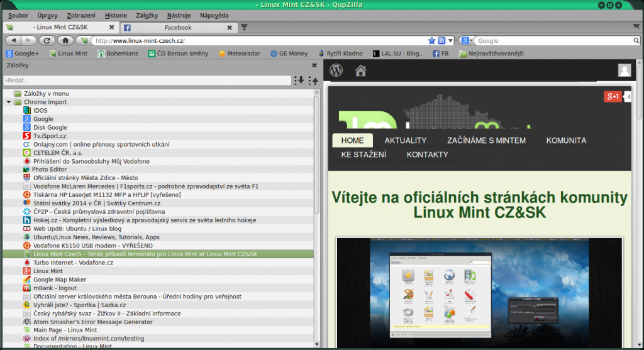
Task: Open the AKTUALITY page menu item
Action: tap(406, 140)
